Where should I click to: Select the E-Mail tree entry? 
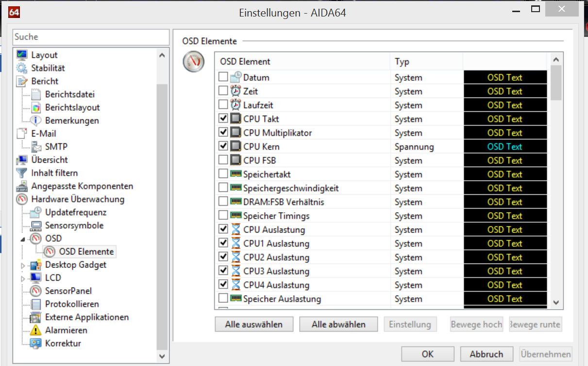click(44, 133)
